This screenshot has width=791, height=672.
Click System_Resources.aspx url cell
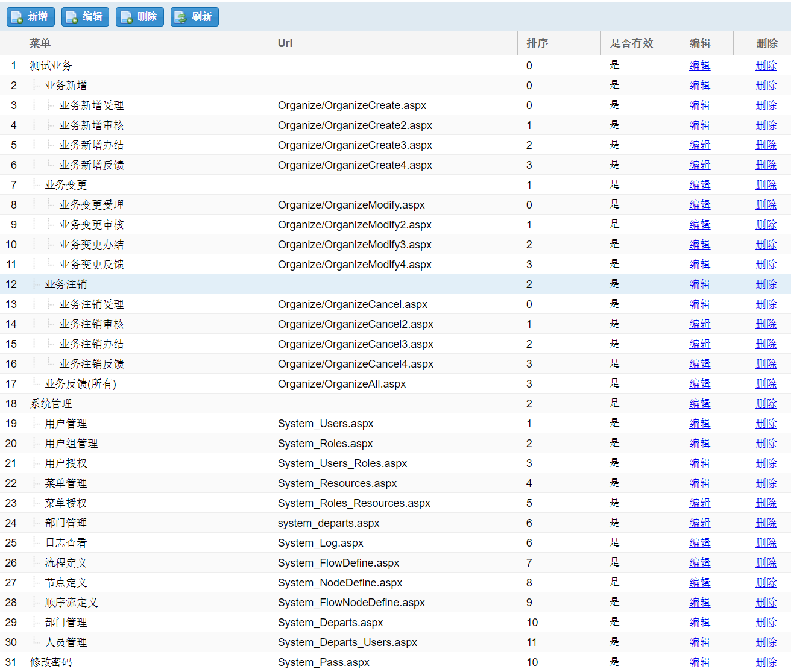(x=337, y=483)
